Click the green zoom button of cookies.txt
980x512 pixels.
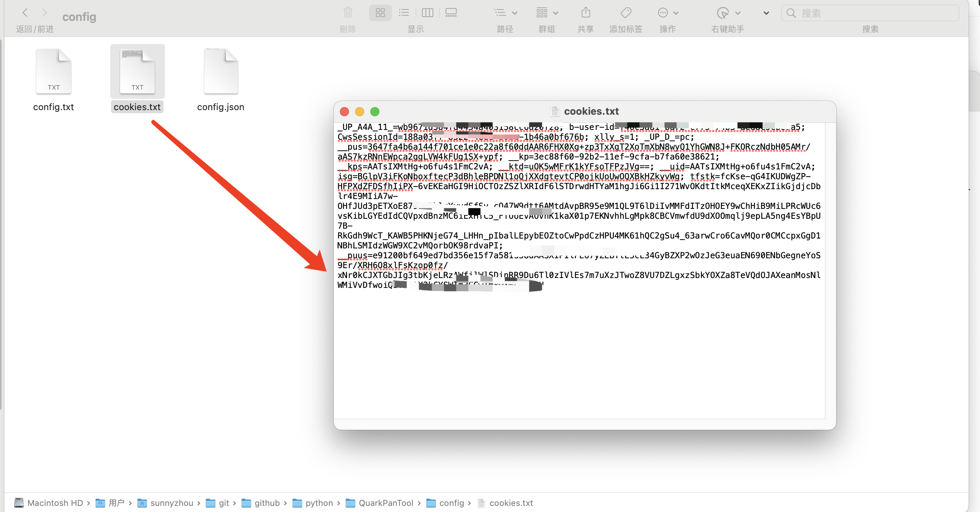tap(374, 111)
